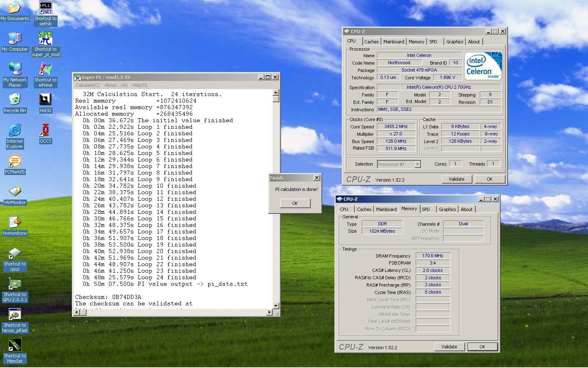Select the My Computer desktop icon

click(x=15, y=41)
